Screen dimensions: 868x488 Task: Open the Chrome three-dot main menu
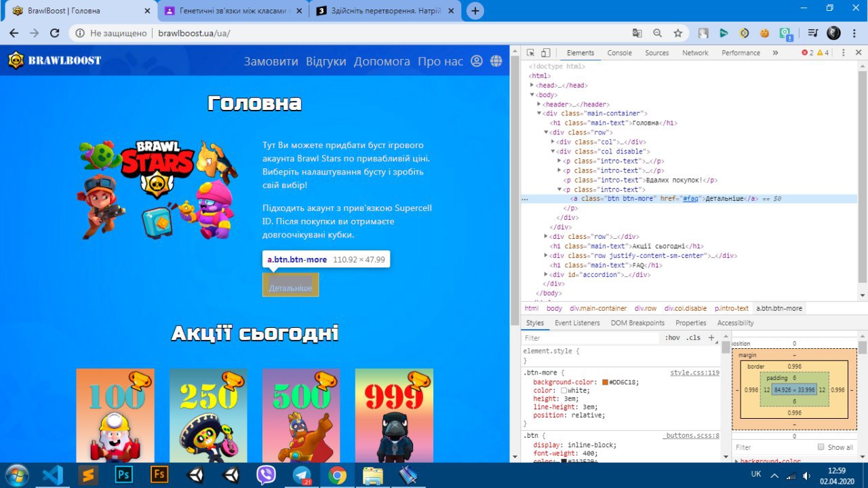tap(854, 33)
